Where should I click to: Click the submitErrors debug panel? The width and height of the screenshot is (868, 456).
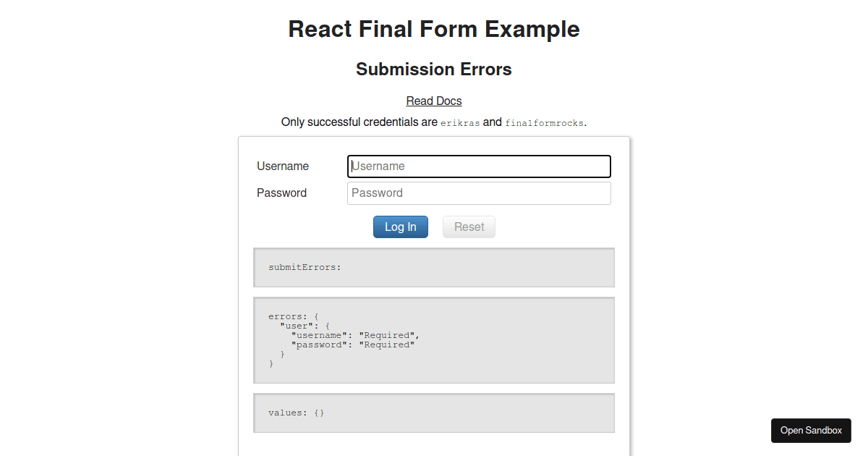pos(433,267)
